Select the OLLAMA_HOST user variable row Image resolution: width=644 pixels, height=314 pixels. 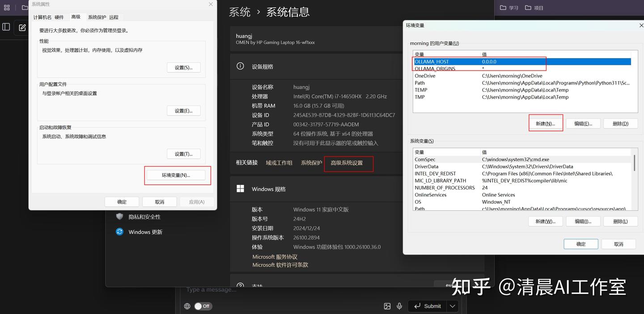(x=522, y=62)
